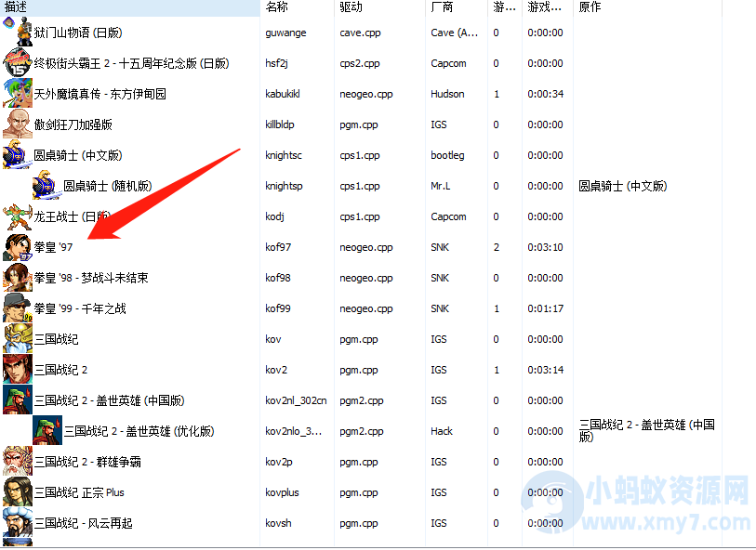Screen dimensions: 756x550
Task: Click the 天外魔境真传 - 东方伊甸园 title
Action: coord(99,94)
